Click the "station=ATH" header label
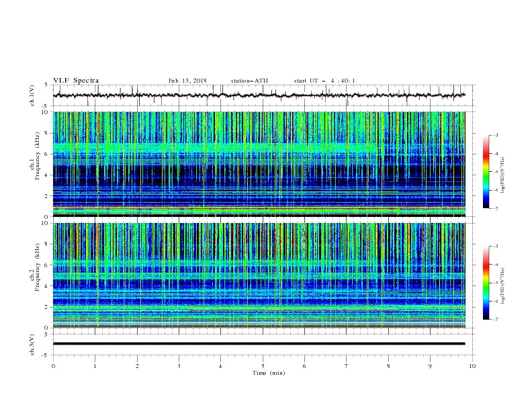The image size is (532, 411). click(x=249, y=81)
